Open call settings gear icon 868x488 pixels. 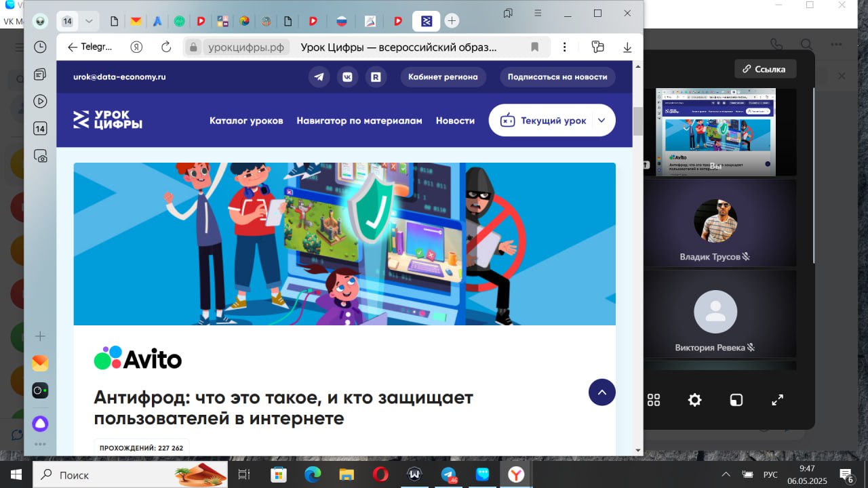(694, 400)
